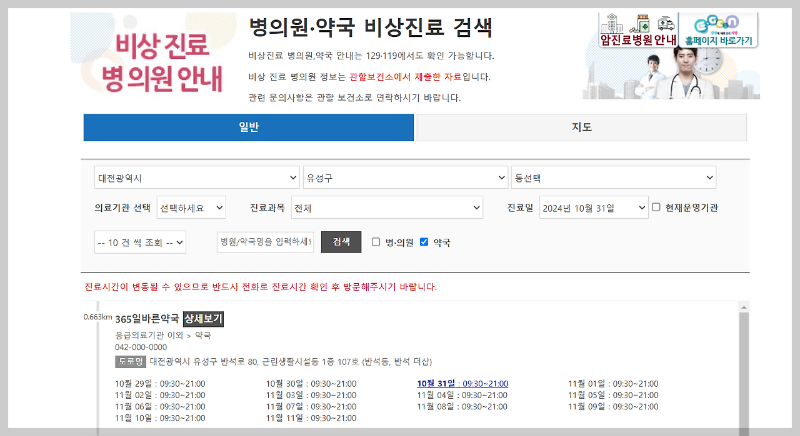Switch to the 지도 tab

pyautogui.click(x=582, y=127)
